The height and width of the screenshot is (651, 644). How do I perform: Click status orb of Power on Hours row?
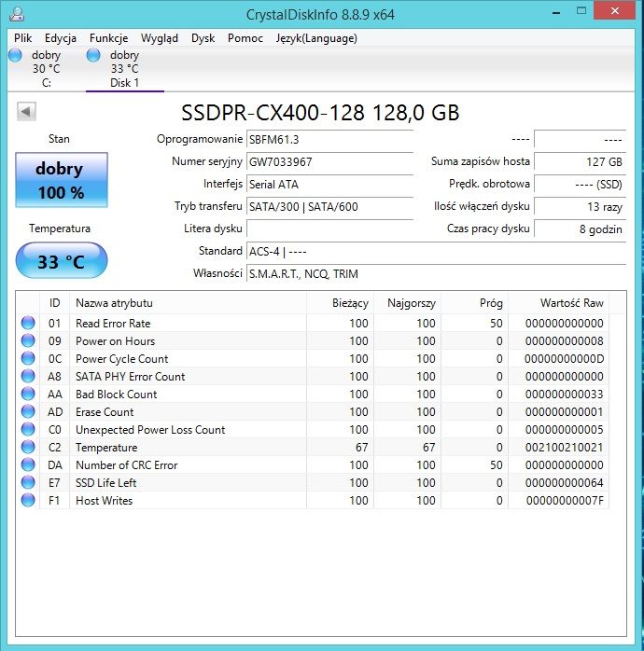[28, 340]
